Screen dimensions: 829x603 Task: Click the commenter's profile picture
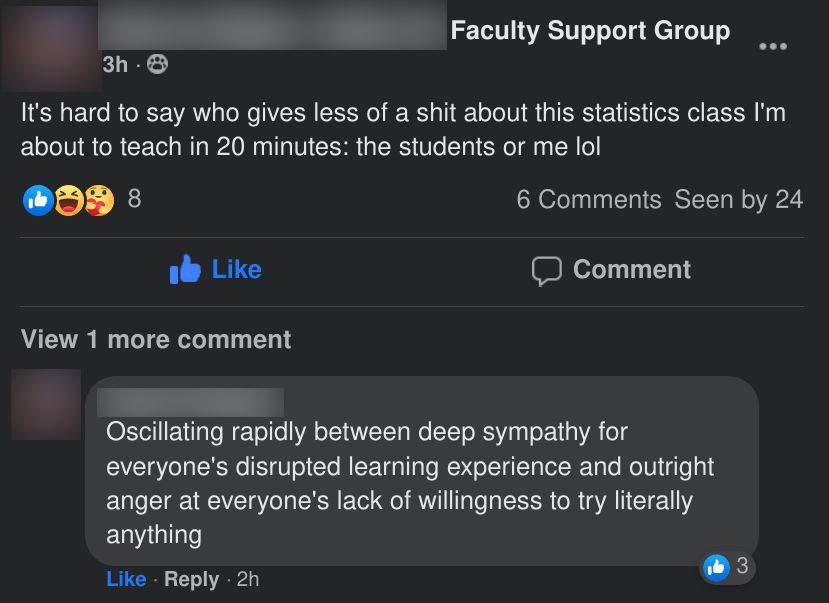(x=46, y=404)
